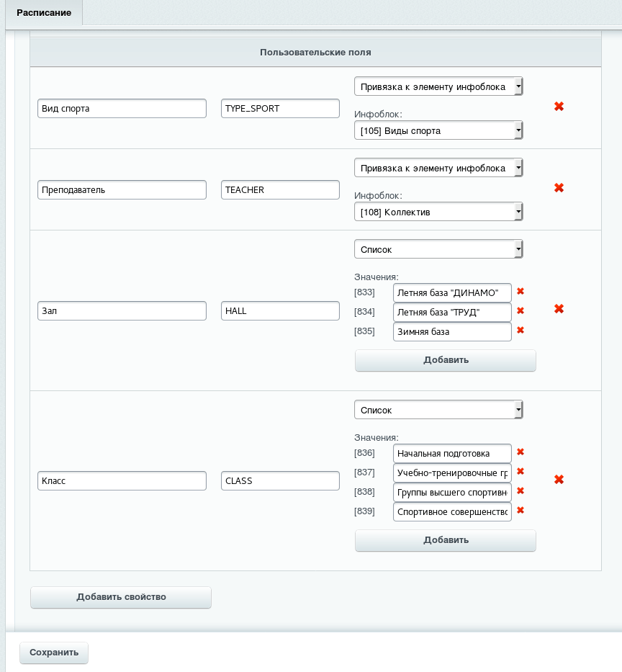The height and width of the screenshot is (672, 622).
Task: Click Инфоблок label above Коллектив
Action: pyautogui.click(x=378, y=196)
